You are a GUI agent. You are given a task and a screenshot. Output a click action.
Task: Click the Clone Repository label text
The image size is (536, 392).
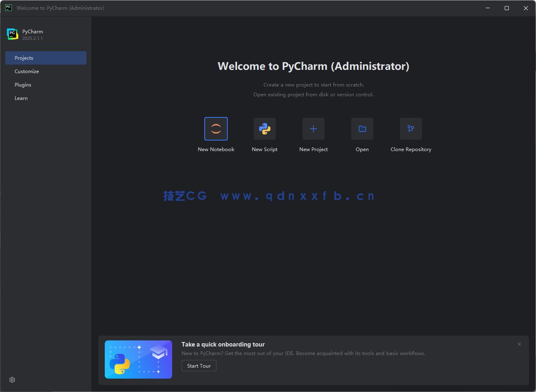(x=411, y=149)
